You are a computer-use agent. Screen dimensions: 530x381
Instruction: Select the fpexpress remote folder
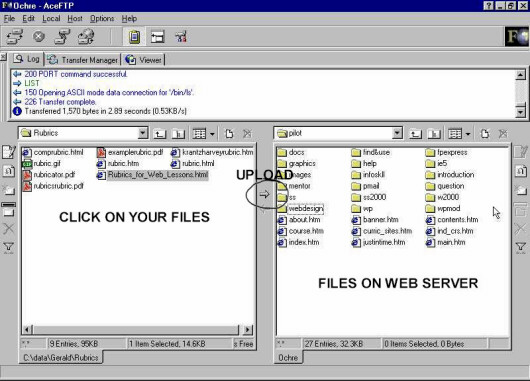tap(447, 152)
